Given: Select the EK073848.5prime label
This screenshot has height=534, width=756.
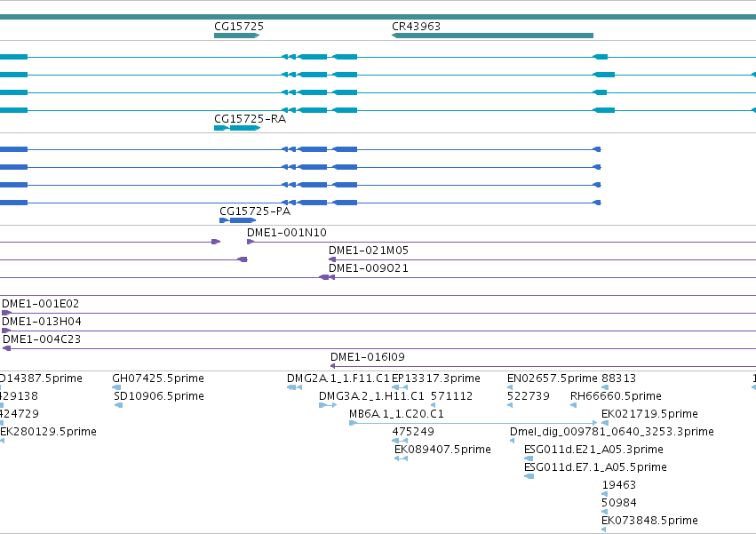Looking at the screenshot, I should [x=649, y=521].
